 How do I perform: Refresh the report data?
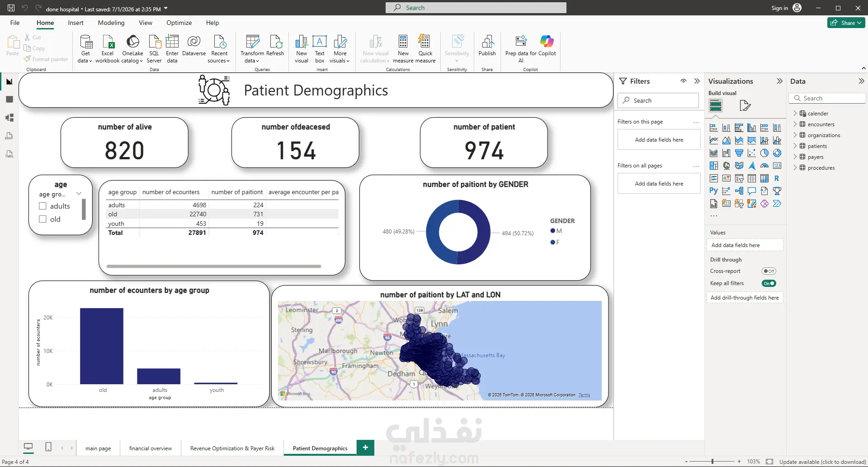tap(275, 46)
